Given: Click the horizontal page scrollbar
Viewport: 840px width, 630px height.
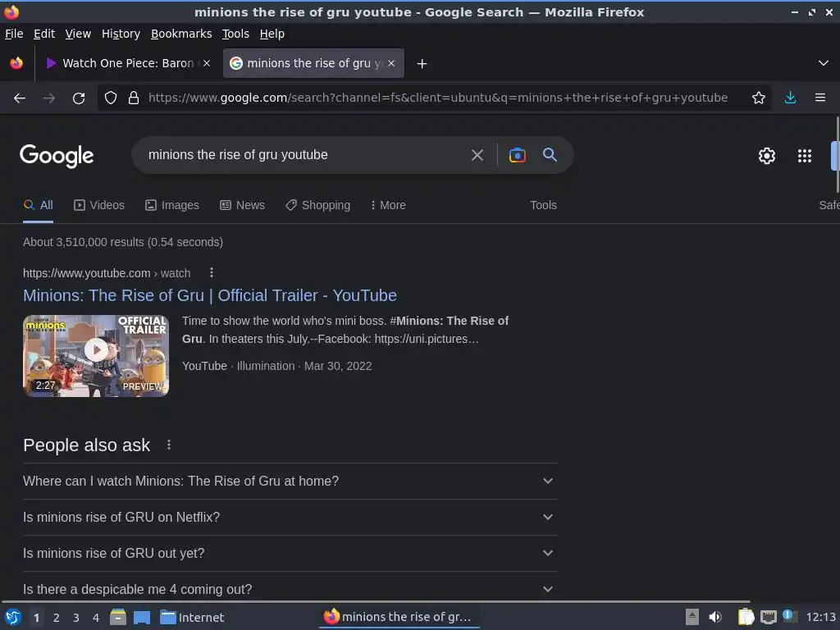Looking at the screenshot, I should pos(375,601).
